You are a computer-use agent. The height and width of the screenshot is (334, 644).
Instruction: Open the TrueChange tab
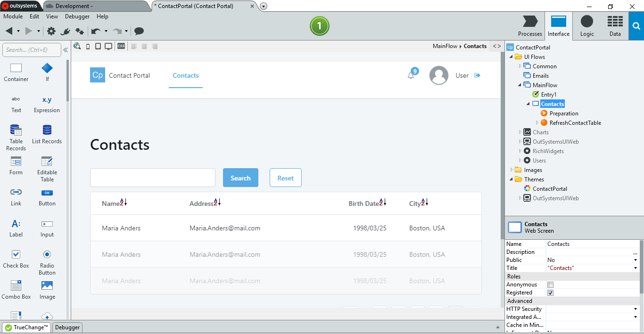point(26,327)
